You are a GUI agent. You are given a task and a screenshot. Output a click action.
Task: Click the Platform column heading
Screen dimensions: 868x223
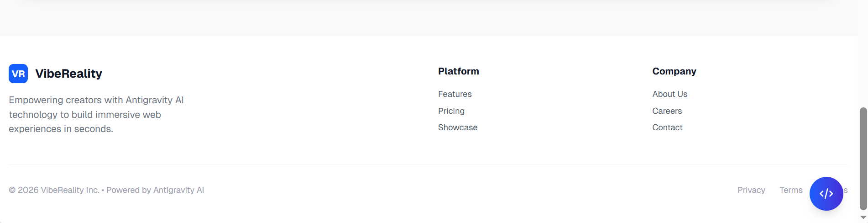[458, 71]
